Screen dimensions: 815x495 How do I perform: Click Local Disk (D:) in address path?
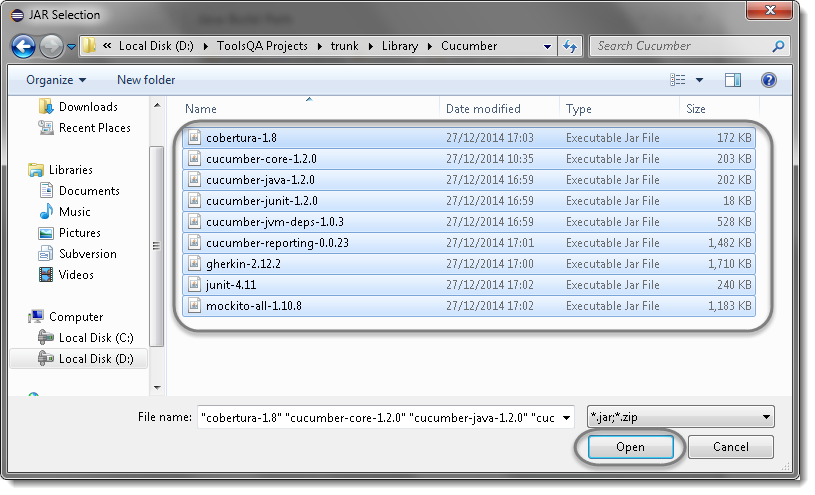click(x=156, y=46)
